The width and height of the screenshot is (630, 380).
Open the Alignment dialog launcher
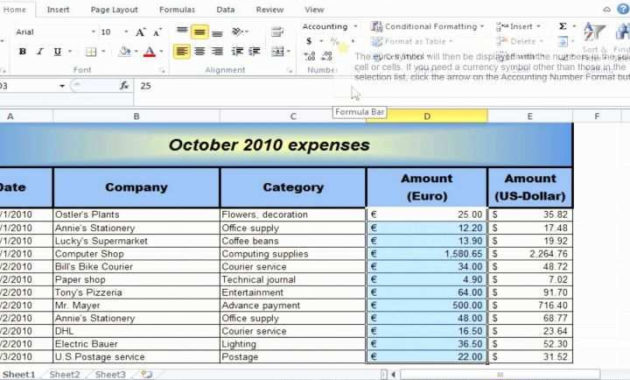(x=289, y=70)
